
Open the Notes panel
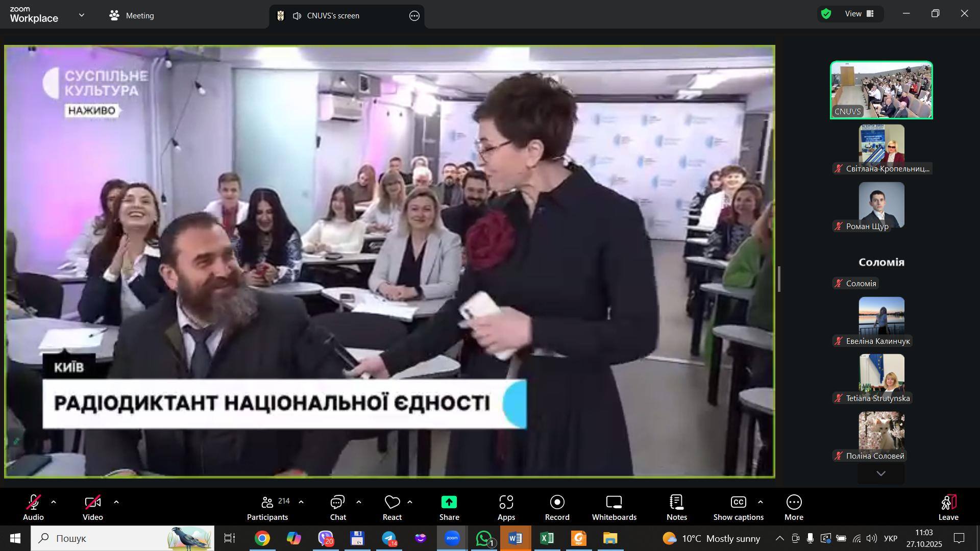(x=676, y=508)
